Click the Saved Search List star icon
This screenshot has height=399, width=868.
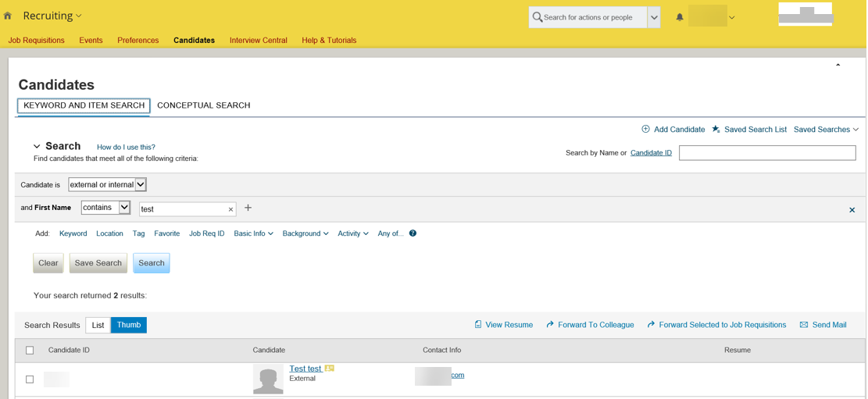coord(716,129)
